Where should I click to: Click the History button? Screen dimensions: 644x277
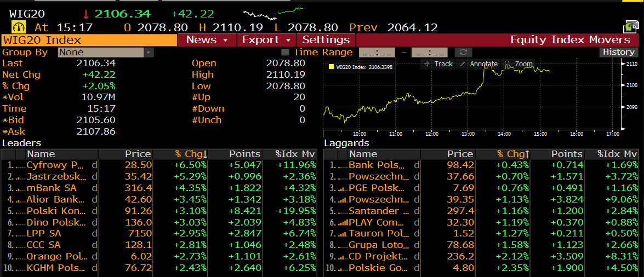point(619,52)
